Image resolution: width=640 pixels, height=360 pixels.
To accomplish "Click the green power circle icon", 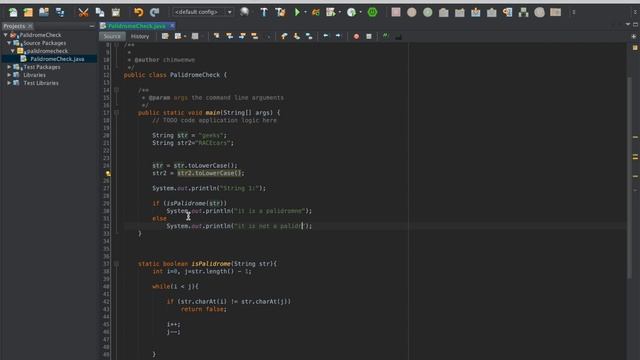I will 372,12.
